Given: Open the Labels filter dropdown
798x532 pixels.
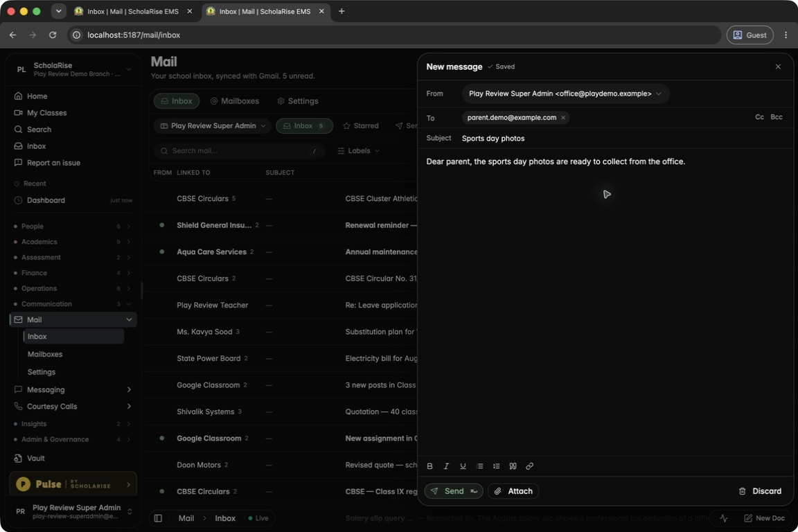Looking at the screenshot, I should [x=358, y=151].
